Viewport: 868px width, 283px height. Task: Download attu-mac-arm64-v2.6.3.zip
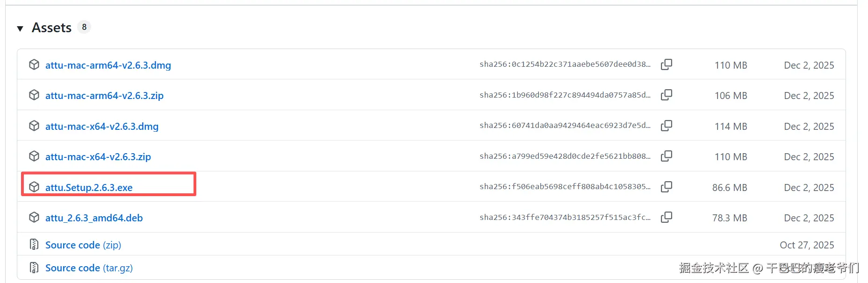(104, 96)
